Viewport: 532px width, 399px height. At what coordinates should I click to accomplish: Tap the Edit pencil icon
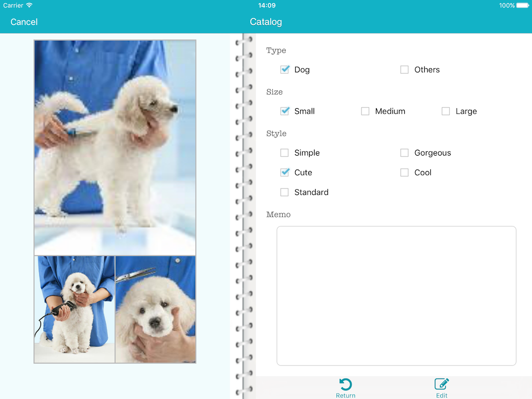click(441, 384)
